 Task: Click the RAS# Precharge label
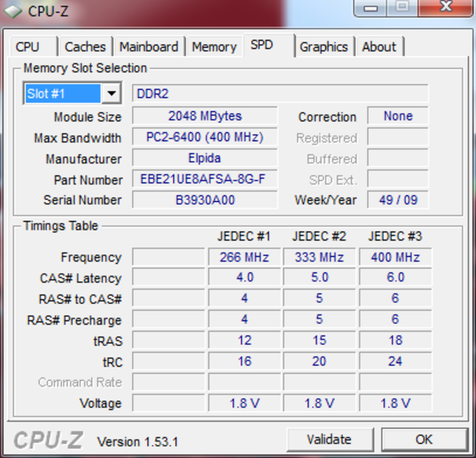74,321
